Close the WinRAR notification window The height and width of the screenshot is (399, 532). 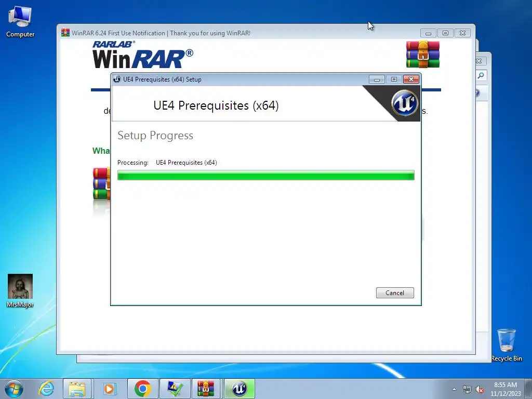click(x=462, y=33)
